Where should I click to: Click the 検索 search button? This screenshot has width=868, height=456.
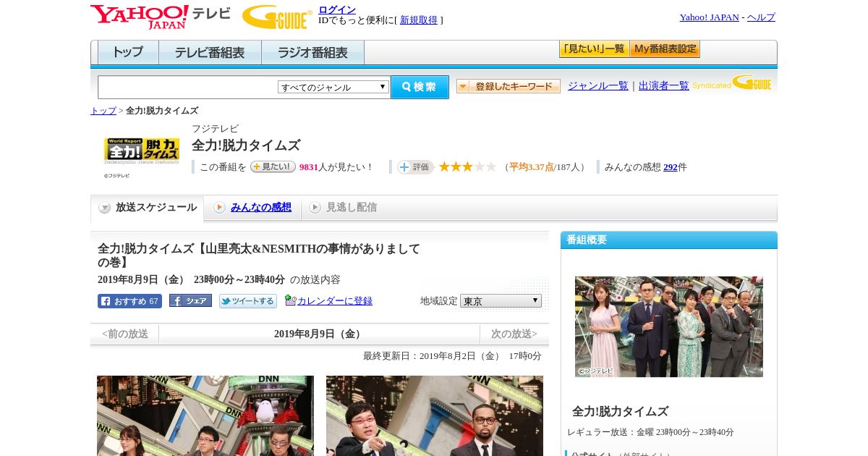tap(420, 87)
